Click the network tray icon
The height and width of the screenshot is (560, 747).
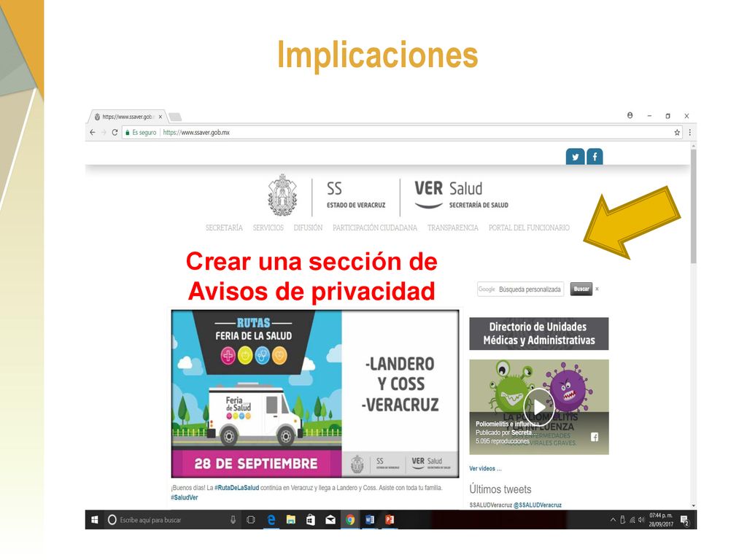coord(632,519)
